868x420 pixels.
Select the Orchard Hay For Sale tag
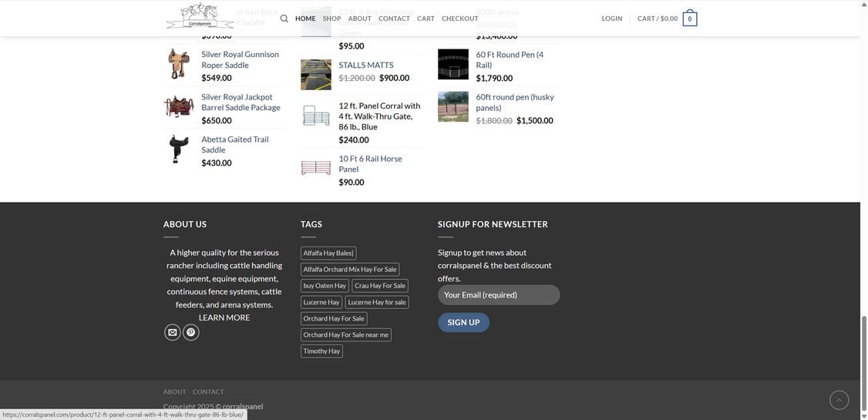[334, 319]
